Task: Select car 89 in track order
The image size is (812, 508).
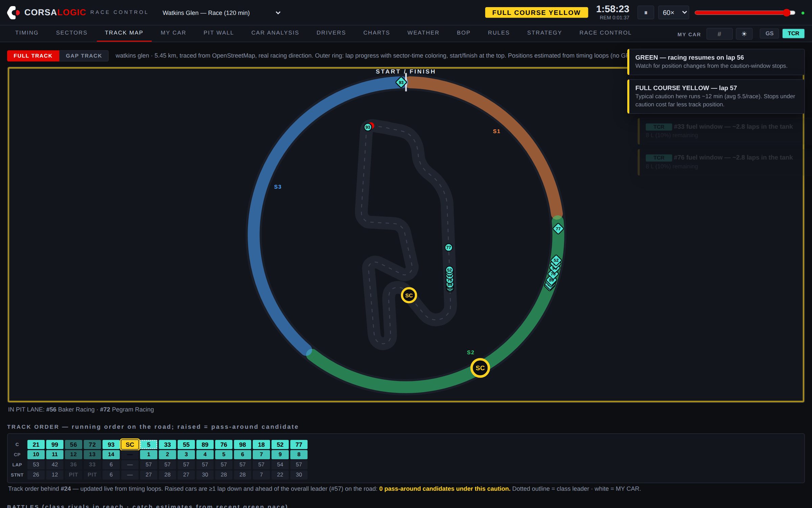Action: [205, 444]
